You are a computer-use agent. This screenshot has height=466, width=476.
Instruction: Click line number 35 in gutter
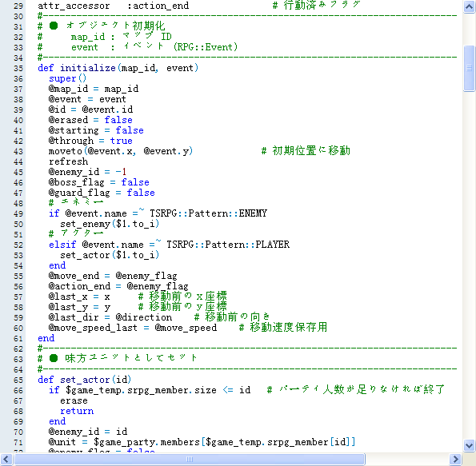tap(18, 68)
